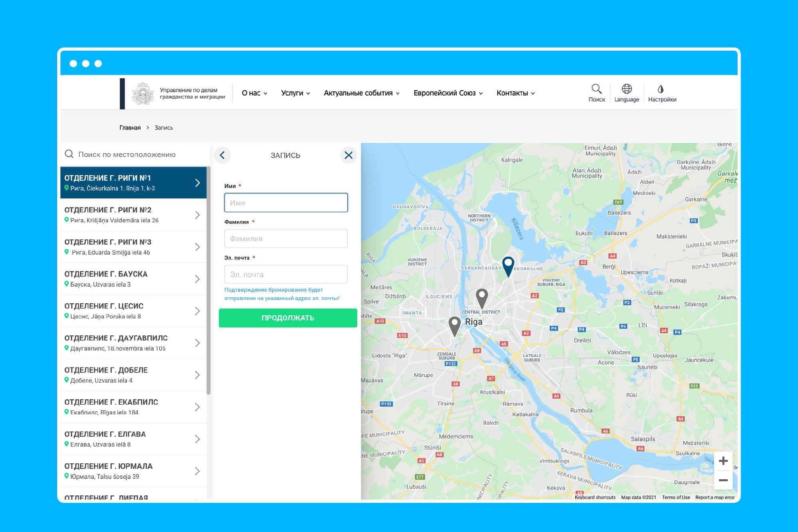Open the Европейский Союз dropdown
798x532 pixels.
point(448,93)
